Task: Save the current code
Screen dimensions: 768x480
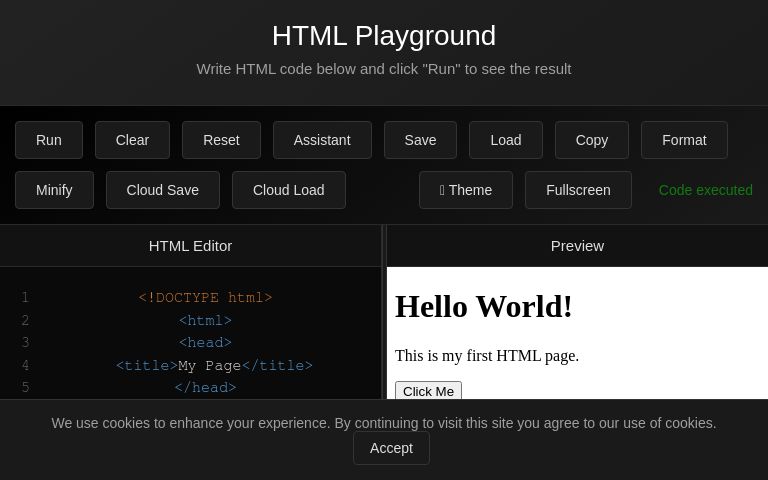Action: point(420,140)
